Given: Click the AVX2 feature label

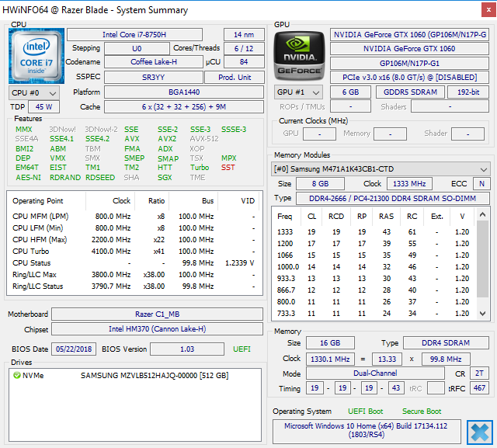Looking at the screenshot, I should click(x=167, y=139).
